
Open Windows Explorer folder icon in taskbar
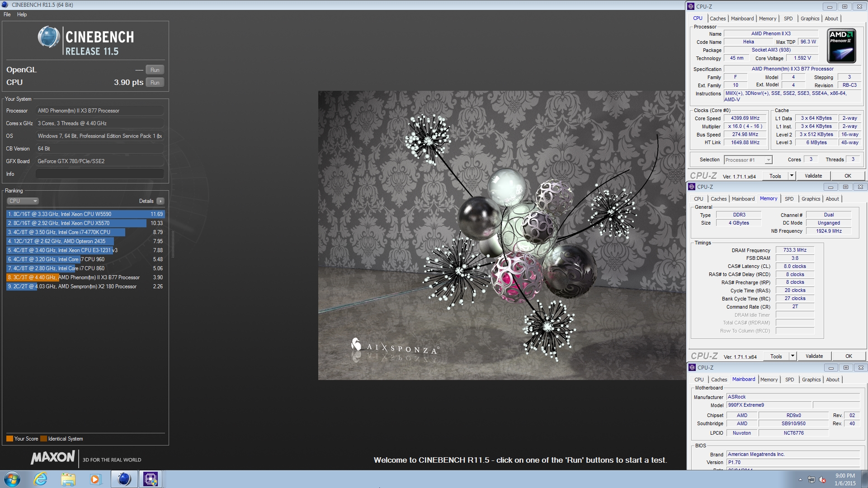68,479
